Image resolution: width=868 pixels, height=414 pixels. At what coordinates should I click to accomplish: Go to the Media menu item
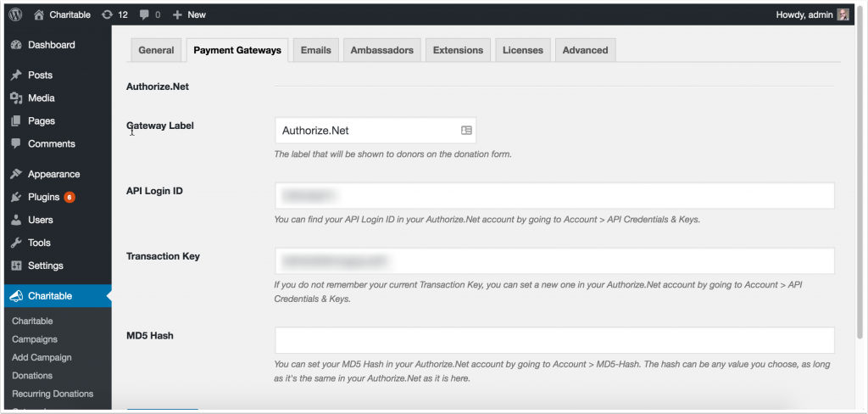coord(58,98)
